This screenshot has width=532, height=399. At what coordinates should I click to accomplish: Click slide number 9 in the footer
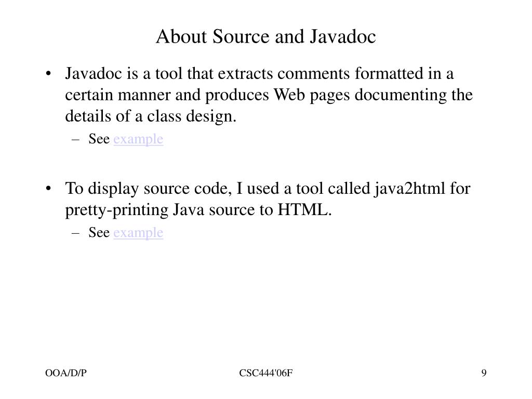484,373
